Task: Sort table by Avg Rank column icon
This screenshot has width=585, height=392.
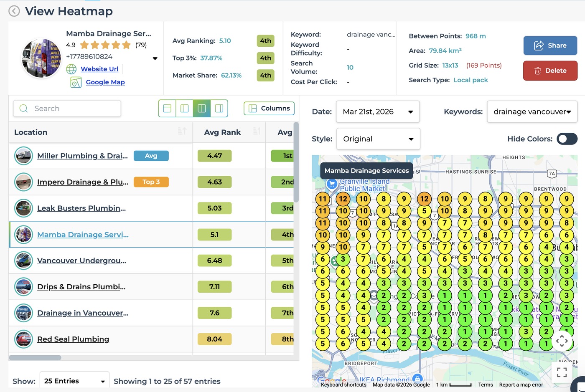Action: 257,131
